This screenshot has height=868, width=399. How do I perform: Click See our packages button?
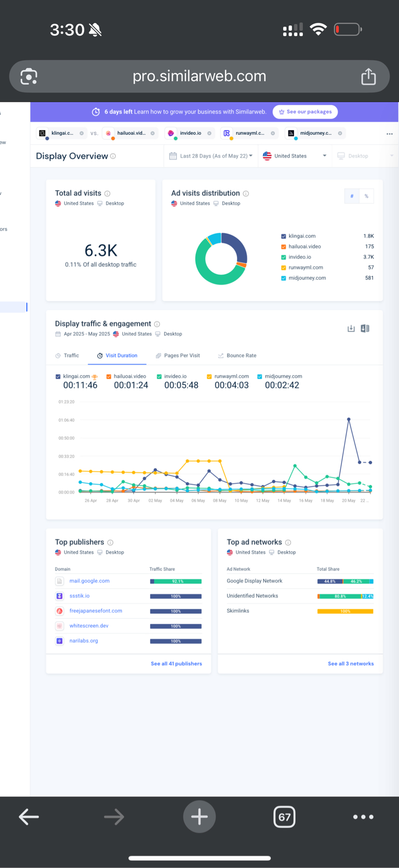305,112
